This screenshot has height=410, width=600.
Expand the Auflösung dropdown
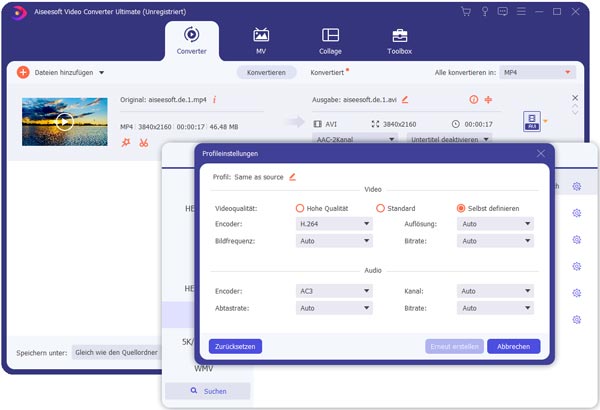[x=495, y=224]
